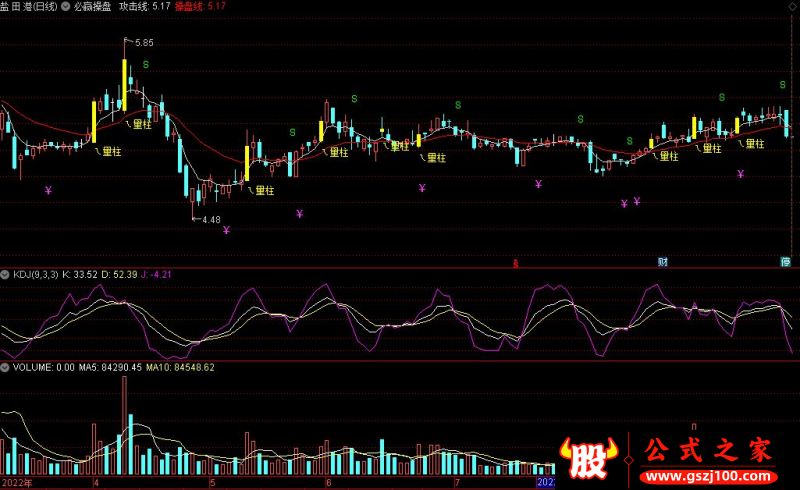Click the blue 财 financial event marker
Image resolution: width=800 pixels, height=490 pixels.
[663, 262]
